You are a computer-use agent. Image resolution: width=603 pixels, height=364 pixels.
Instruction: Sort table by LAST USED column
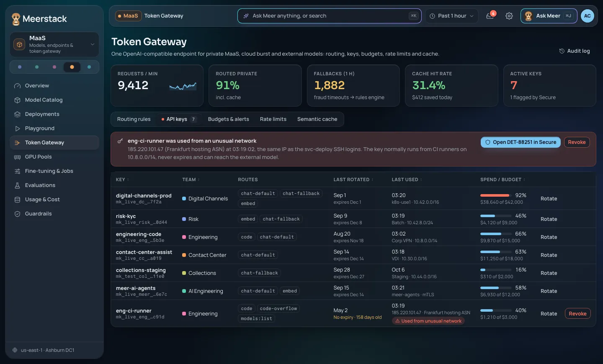point(407,179)
